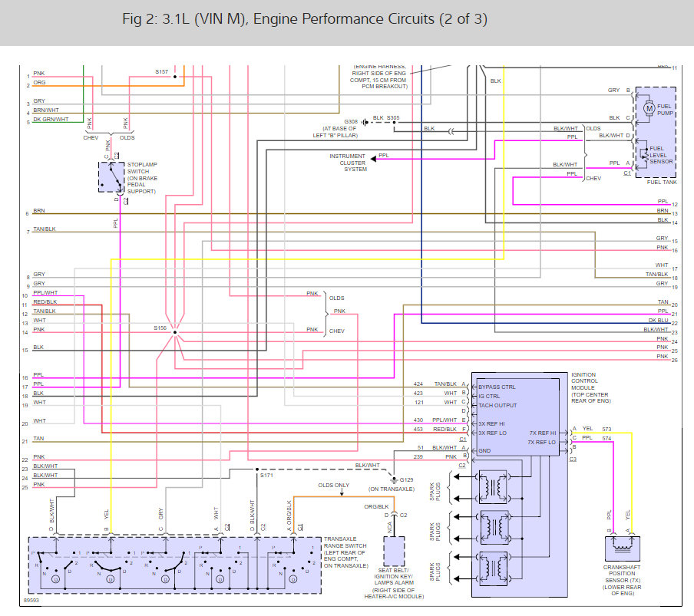The image size is (694, 616).
Task: Click the figure title Fig 2 heading
Action: pos(305,19)
